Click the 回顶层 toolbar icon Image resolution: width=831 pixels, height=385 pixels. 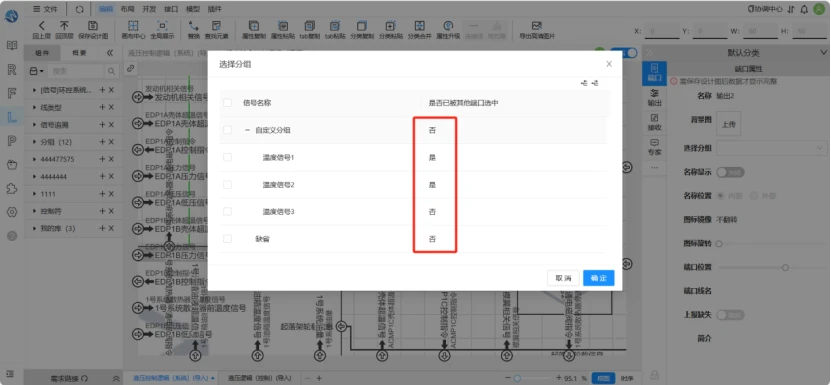point(64,26)
